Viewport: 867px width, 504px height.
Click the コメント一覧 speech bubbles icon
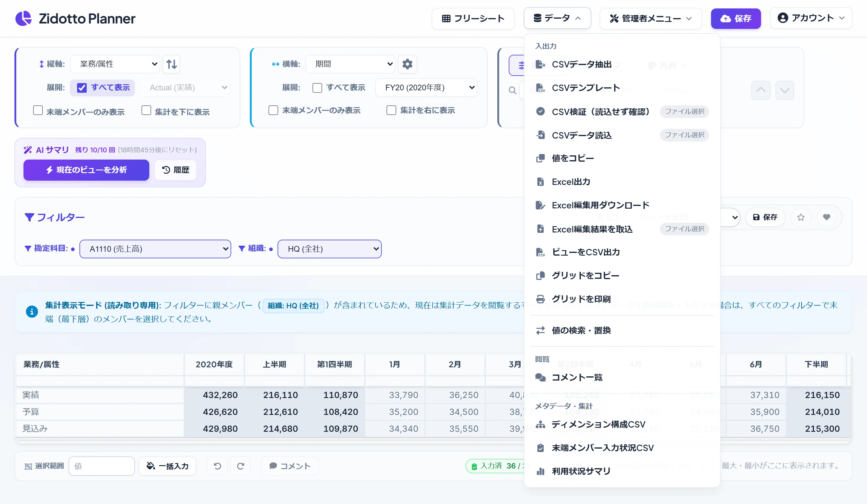[x=540, y=378]
